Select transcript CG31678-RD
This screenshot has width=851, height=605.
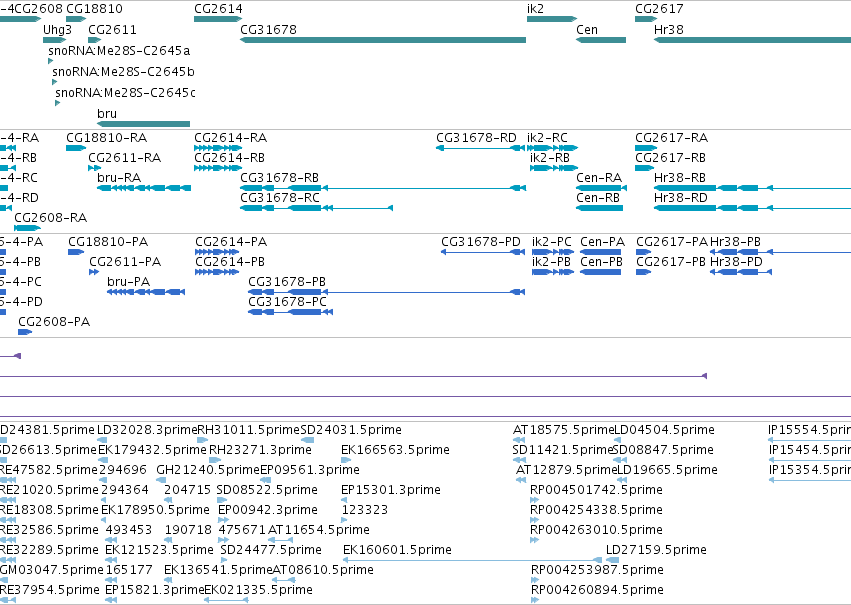click(x=477, y=138)
